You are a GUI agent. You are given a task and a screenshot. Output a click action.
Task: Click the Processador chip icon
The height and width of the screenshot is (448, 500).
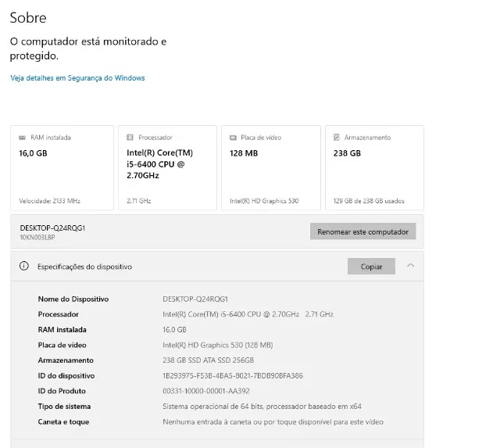coord(130,137)
